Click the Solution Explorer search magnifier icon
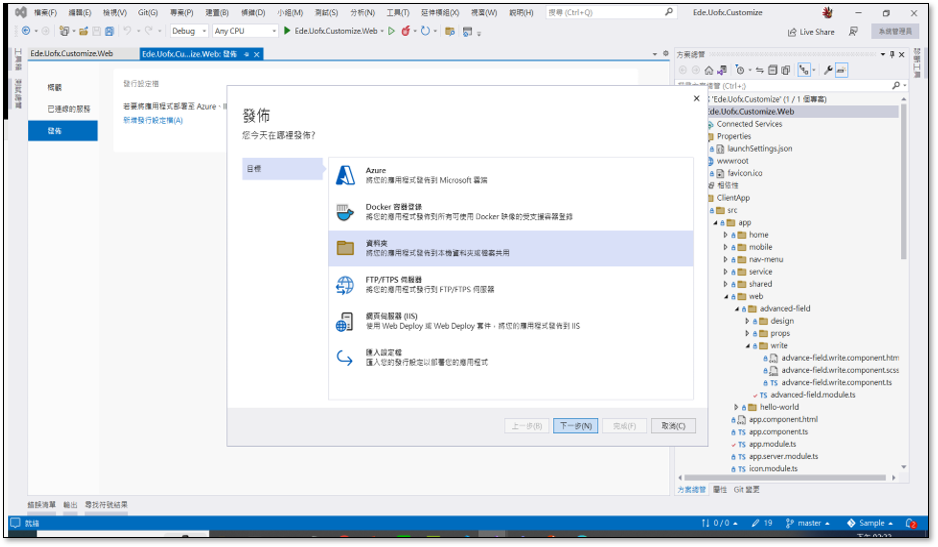This screenshot has height=547, width=938. 896,86
